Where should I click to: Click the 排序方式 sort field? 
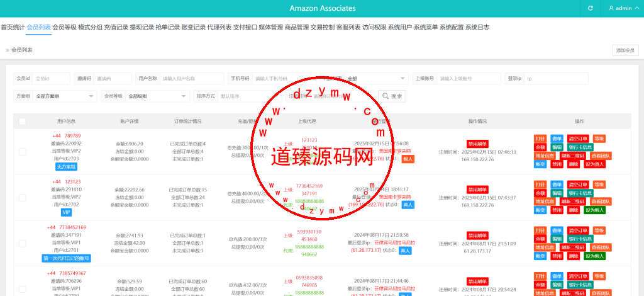tap(250, 96)
